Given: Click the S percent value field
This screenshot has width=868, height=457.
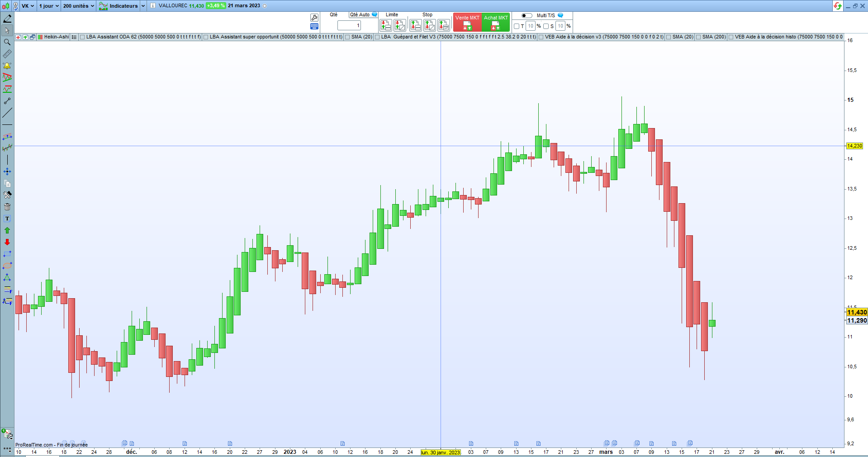Looking at the screenshot, I should point(560,26).
